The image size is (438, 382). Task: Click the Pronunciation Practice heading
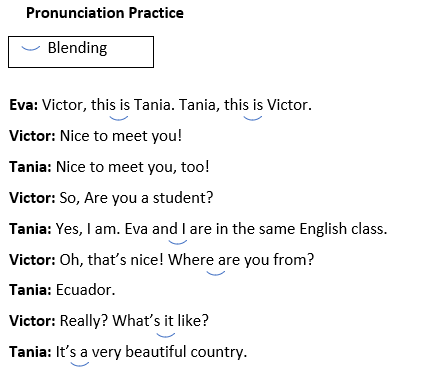[105, 13]
